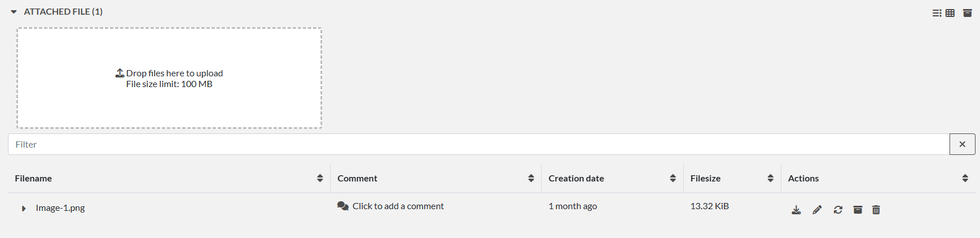Sort the table by Comment
The height and width of the screenshot is (238, 980).
click(531, 178)
